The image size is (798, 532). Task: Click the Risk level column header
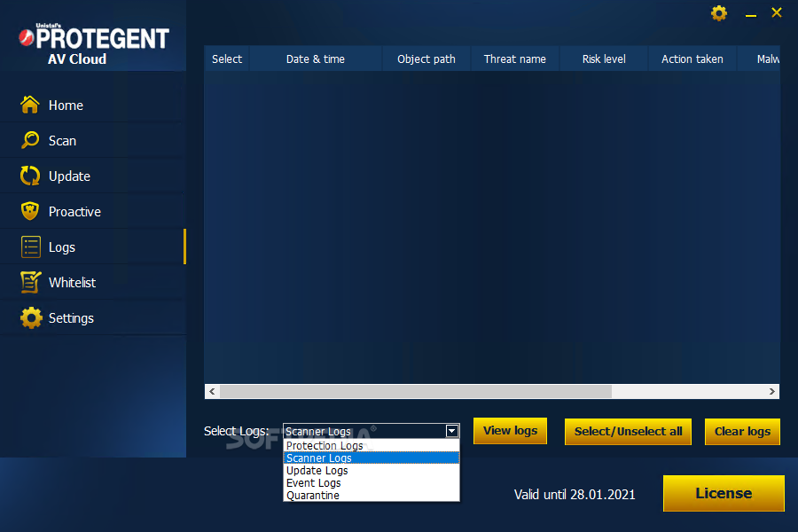click(x=604, y=59)
